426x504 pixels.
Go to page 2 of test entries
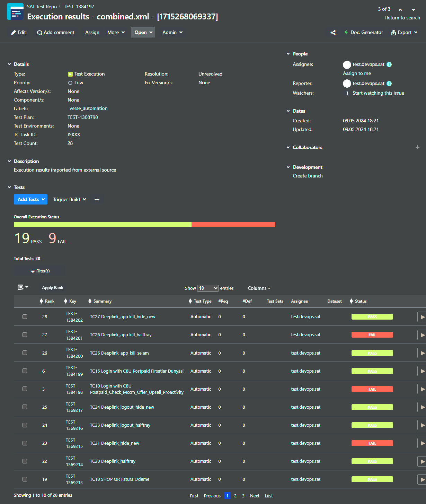pyautogui.click(x=235, y=496)
